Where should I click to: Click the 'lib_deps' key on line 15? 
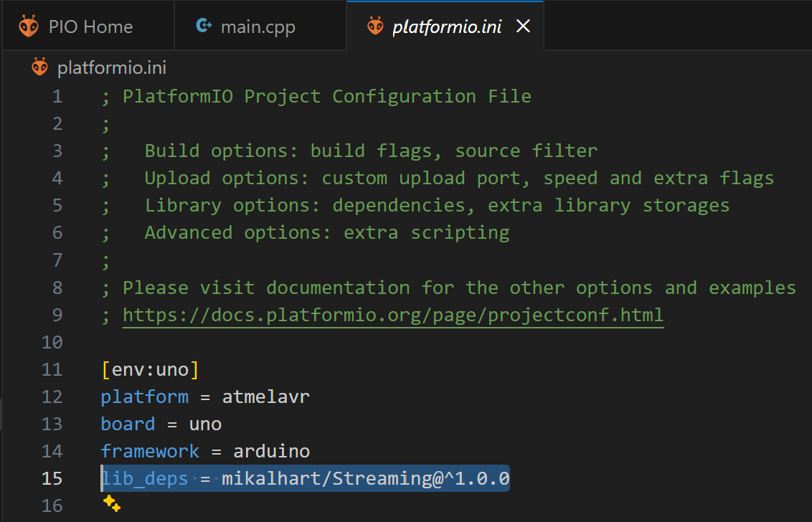click(x=144, y=478)
